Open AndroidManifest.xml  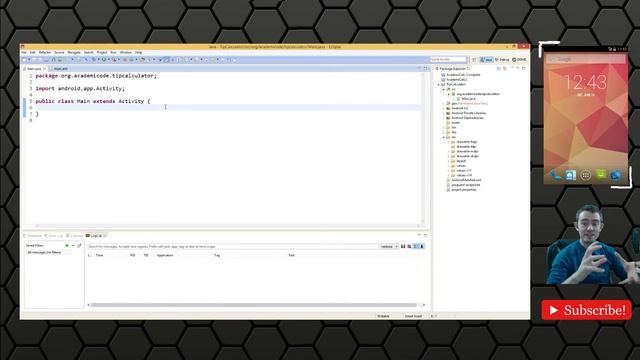tap(466, 180)
